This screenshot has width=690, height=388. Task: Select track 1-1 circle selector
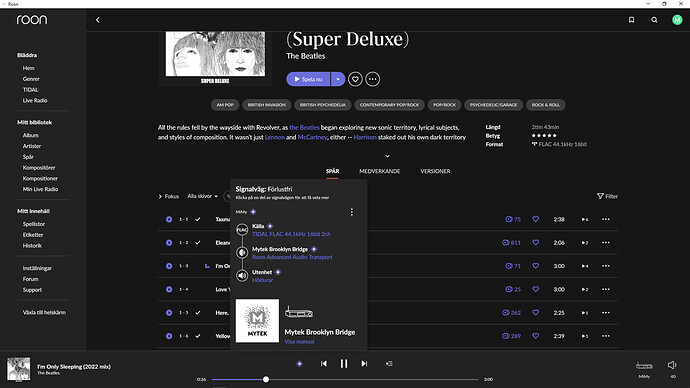coord(169,219)
